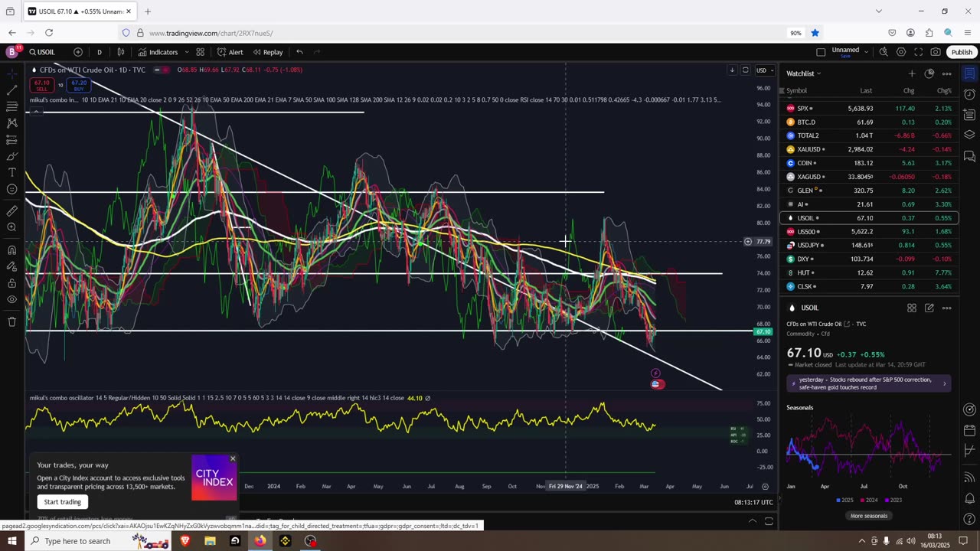
Task: Remove drawings with the trash icon
Action: [x=11, y=321]
